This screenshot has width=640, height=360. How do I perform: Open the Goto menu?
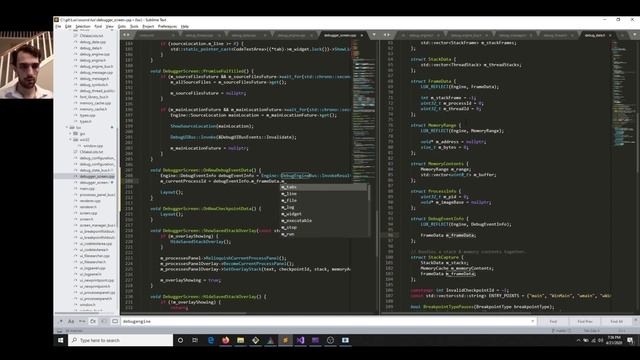122,27
